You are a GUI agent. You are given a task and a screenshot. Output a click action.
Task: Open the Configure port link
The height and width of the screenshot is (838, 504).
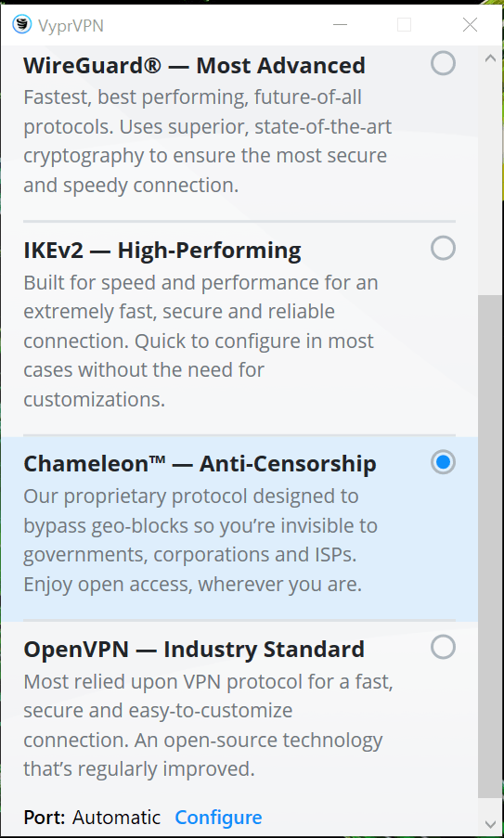[219, 818]
